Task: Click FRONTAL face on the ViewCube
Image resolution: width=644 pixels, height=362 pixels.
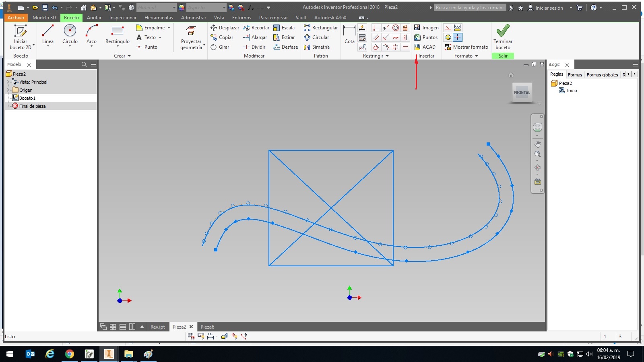Action: 522,93
